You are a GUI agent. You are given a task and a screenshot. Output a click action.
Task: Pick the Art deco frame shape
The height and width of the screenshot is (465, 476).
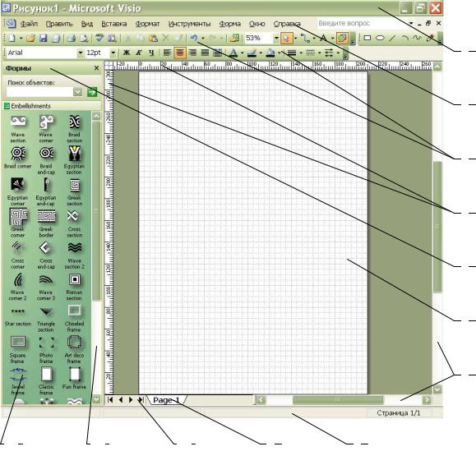point(74,349)
